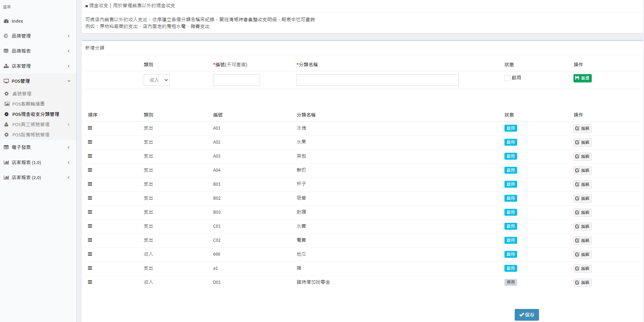Screen dimensions: 644x322
Task: Click the 編輯 button for 電費 row
Action: [582, 240]
